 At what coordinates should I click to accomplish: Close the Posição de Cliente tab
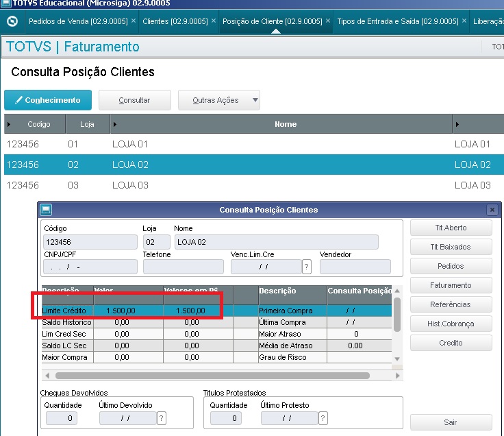click(x=328, y=21)
